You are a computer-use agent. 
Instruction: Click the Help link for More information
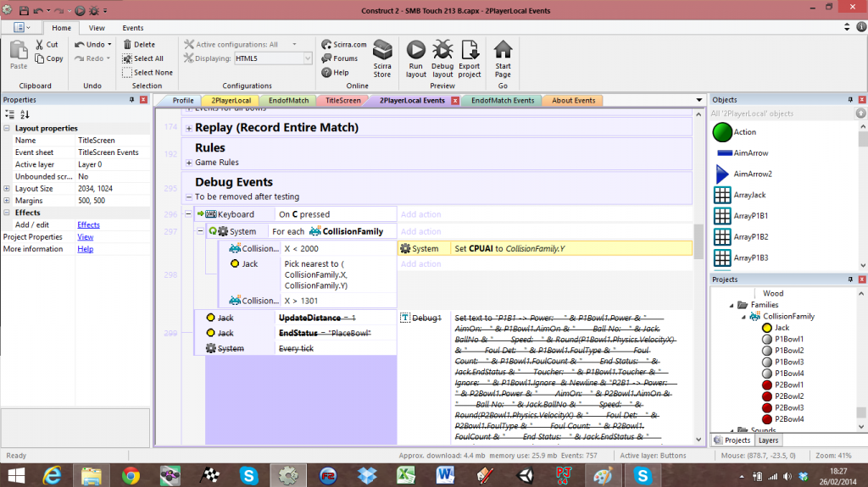pyautogui.click(x=86, y=249)
